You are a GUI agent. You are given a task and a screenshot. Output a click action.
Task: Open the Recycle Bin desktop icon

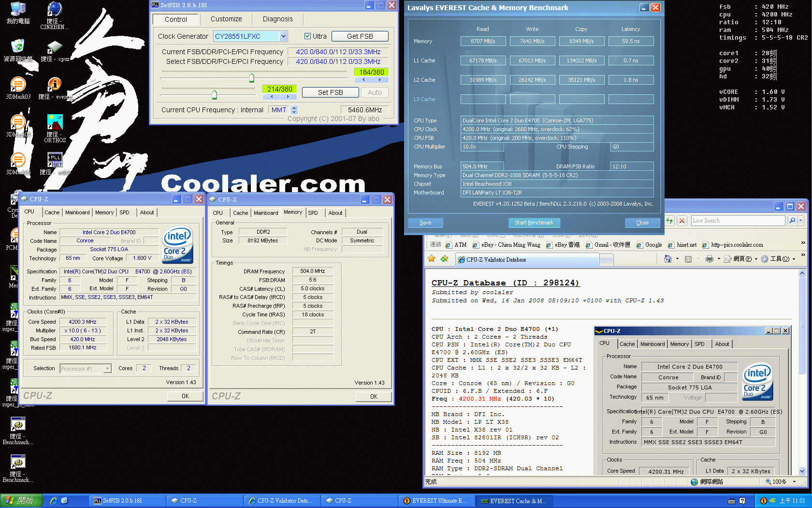tap(18, 51)
